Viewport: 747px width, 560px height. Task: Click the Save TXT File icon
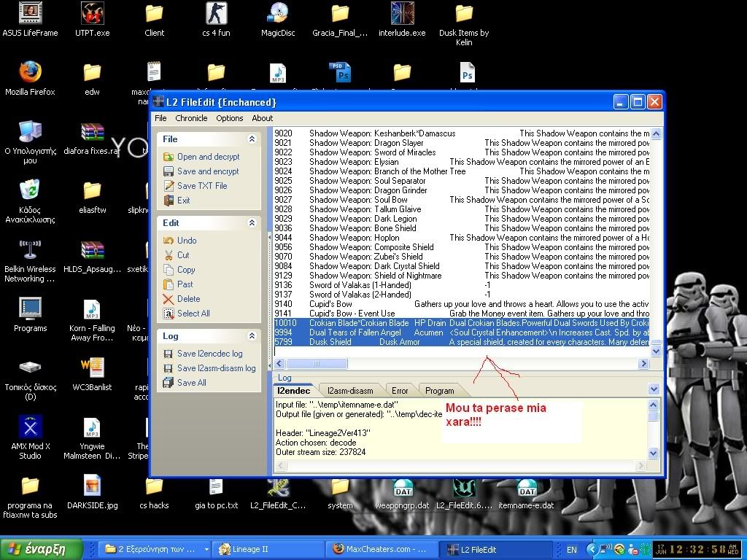tap(169, 186)
